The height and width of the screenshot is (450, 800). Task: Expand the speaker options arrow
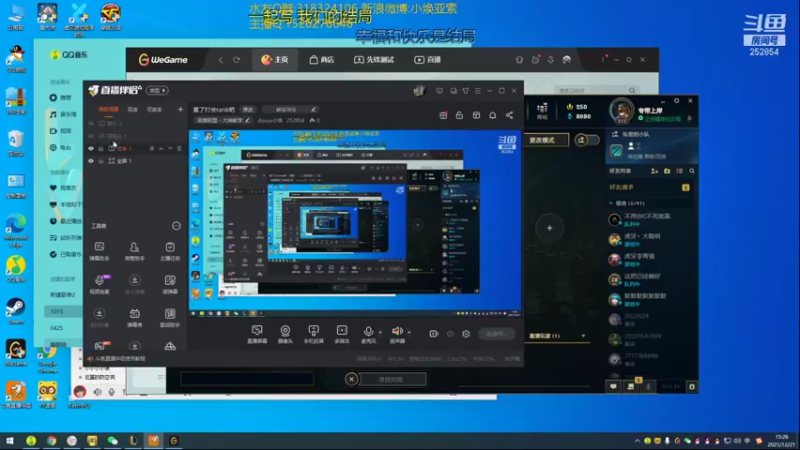point(409,332)
